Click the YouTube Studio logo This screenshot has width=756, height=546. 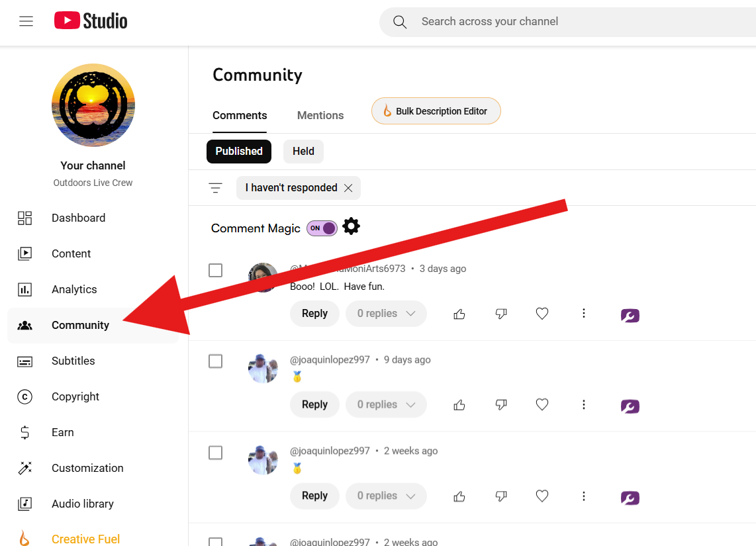(x=91, y=21)
